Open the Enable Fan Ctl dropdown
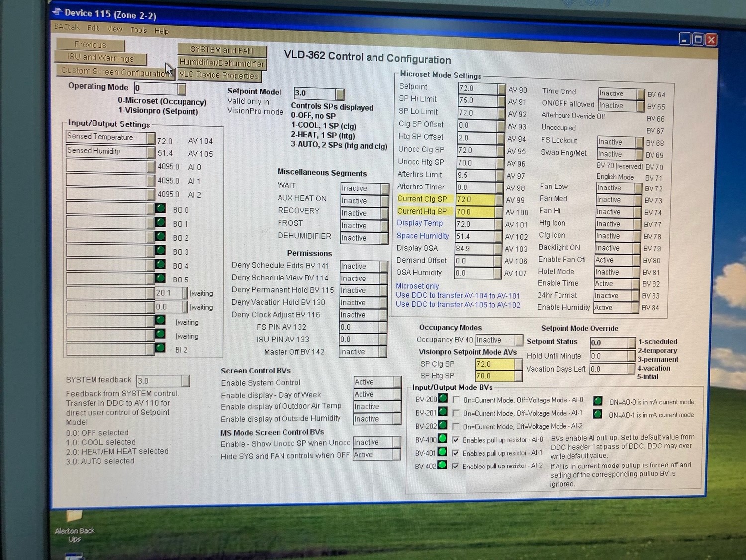This screenshot has width=746, height=560. pyautogui.click(x=635, y=260)
